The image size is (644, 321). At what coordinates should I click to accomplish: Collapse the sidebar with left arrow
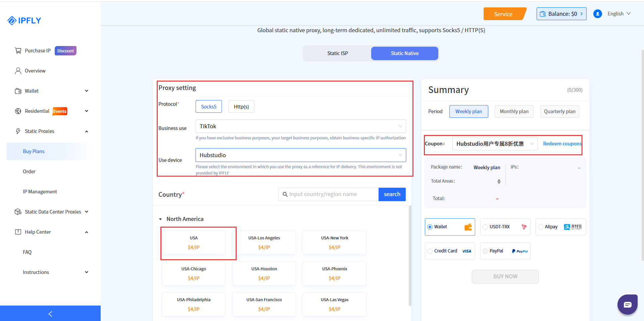pos(50,314)
